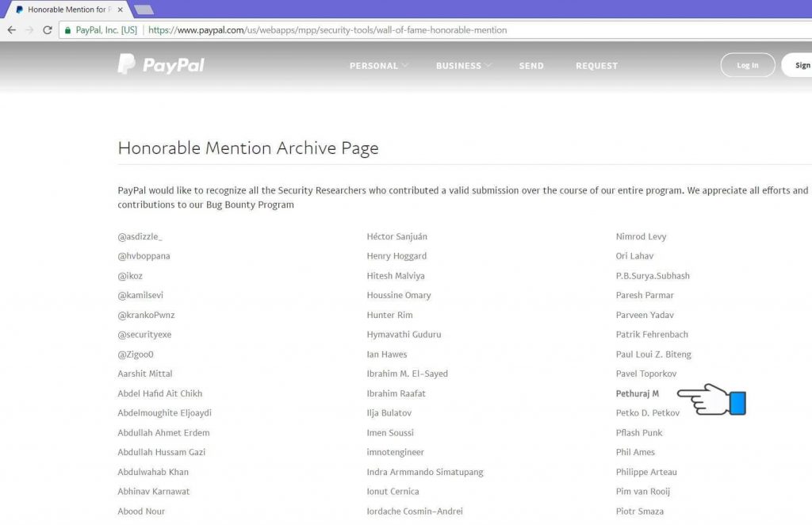
Task: Open the SEND menu item
Action: pos(531,66)
